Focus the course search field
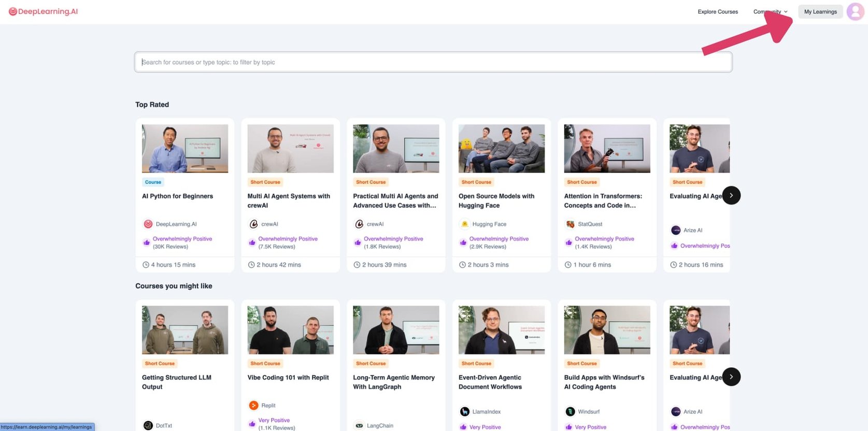 coord(433,62)
